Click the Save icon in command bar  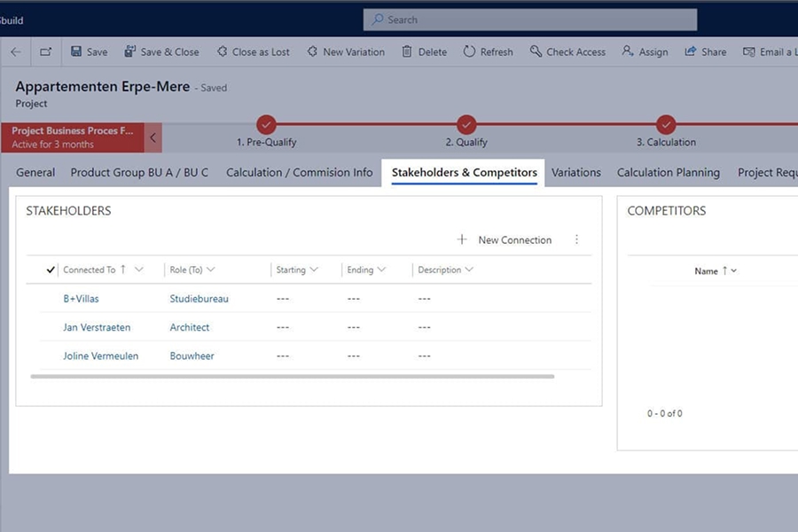point(76,52)
